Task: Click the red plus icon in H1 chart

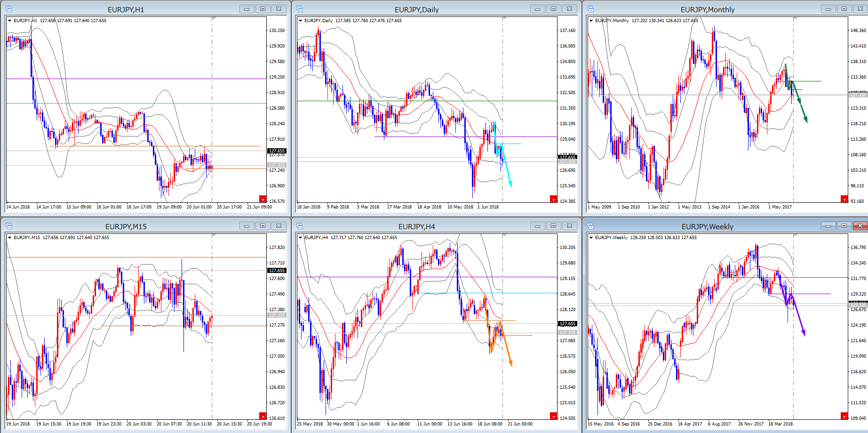Action: [x=263, y=199]
